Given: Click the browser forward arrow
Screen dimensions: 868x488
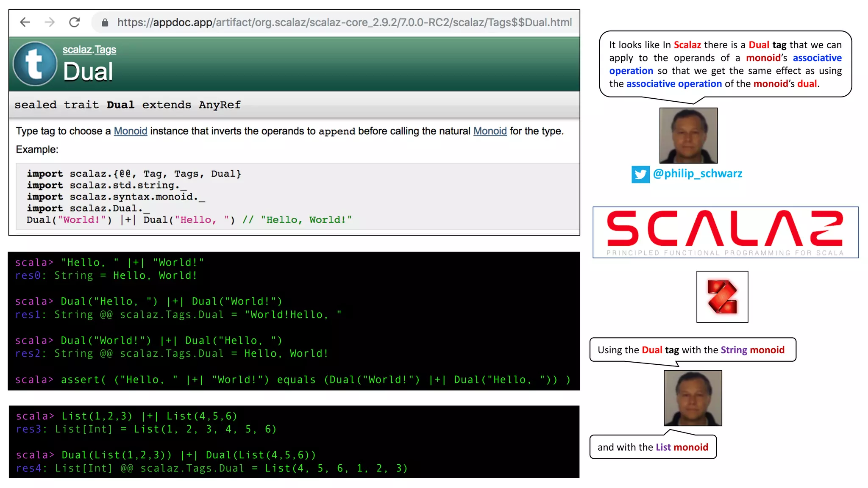Looking at the screenshot, I should (x=50, y=22).
